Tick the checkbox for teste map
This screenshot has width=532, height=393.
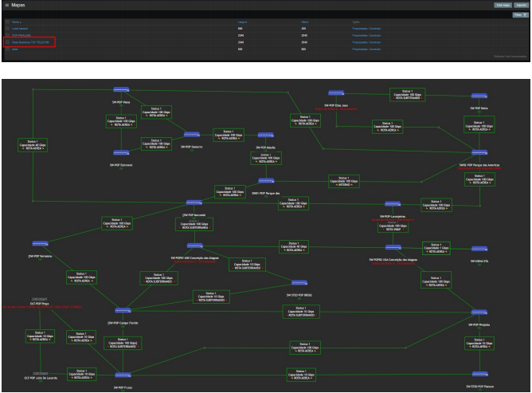tap(7, 49)
